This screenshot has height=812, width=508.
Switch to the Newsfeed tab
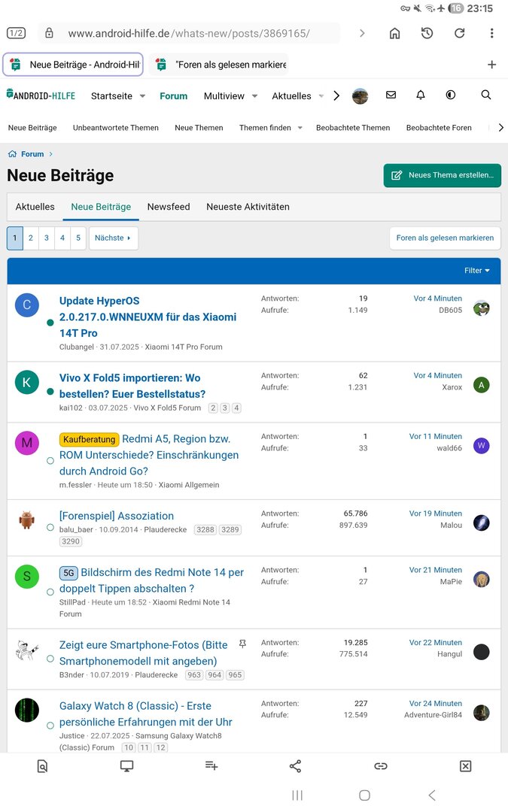[x=169, y=207]
